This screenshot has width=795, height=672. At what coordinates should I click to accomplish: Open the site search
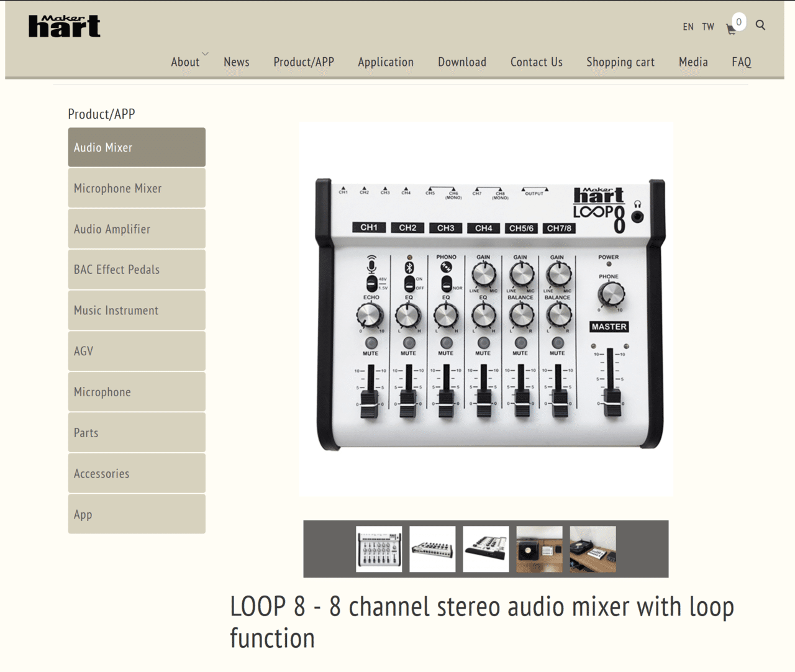point(760,25)
